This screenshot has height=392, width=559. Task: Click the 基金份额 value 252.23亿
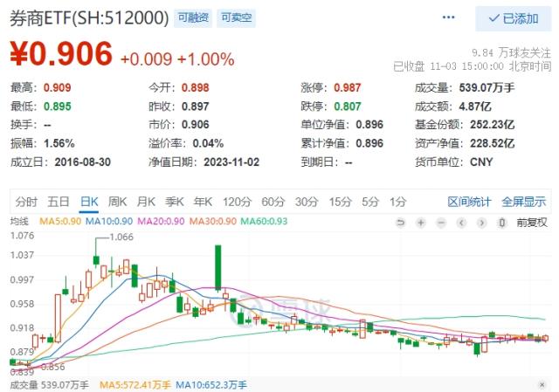pyautogui.click(x=492, y=125)
